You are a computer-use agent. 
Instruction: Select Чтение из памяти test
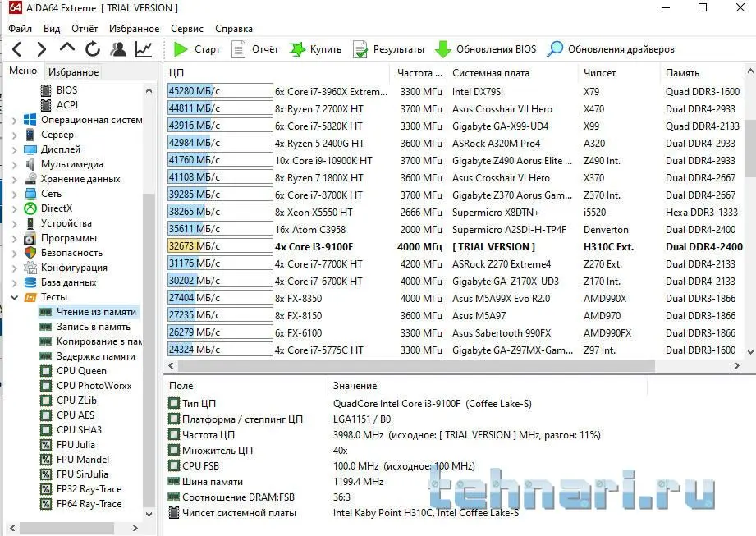pyautogui.click(x=96, y=312)
